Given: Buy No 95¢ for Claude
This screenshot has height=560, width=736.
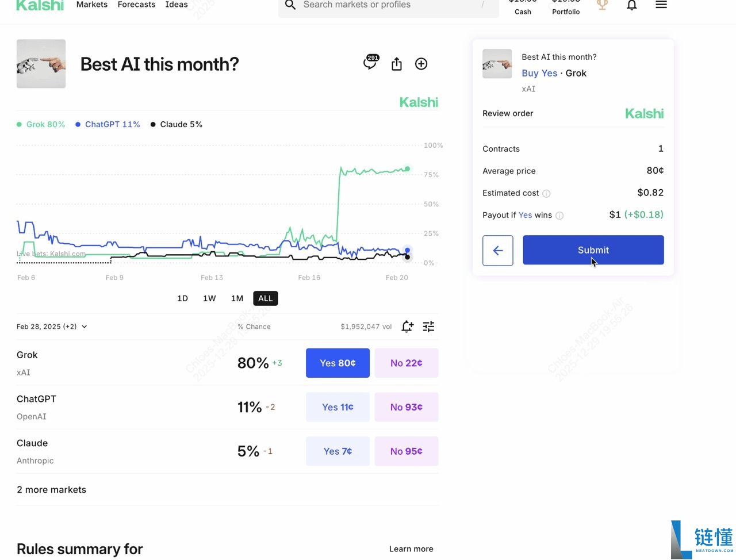Looking at the screenshot, I should coord(407,451).
